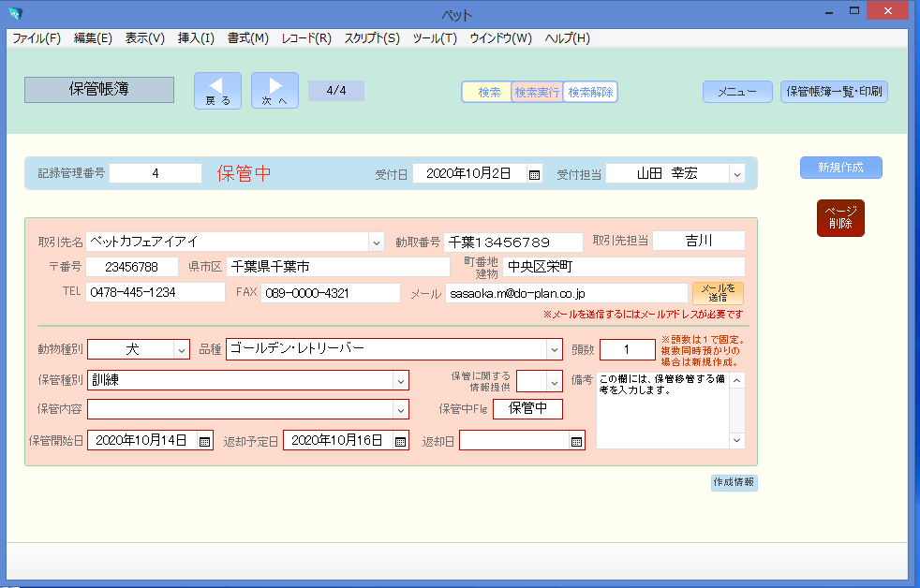920x588 pixels.
Task: Open the 編集(E) menu
Action: tap(93, 38)
